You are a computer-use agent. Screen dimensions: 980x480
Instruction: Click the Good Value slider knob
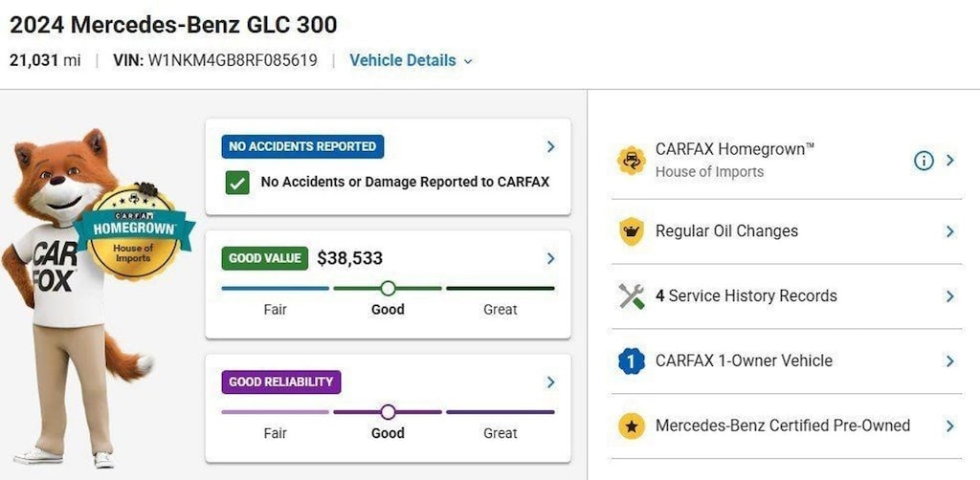tap(389, 289)
